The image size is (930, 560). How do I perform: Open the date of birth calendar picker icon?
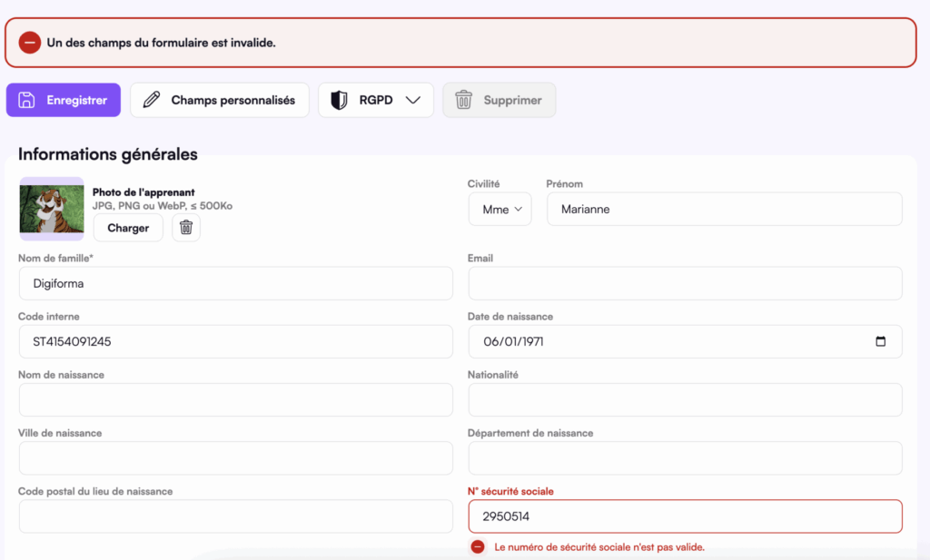880,341
